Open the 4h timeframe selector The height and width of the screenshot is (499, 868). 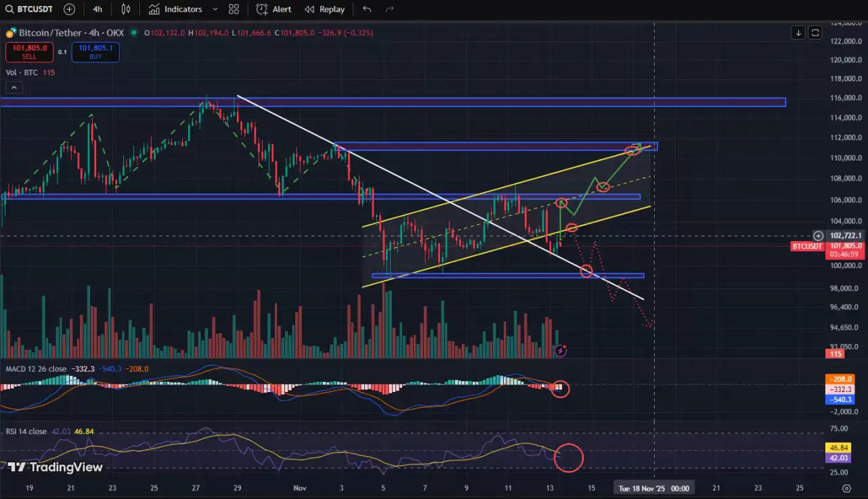97,9
